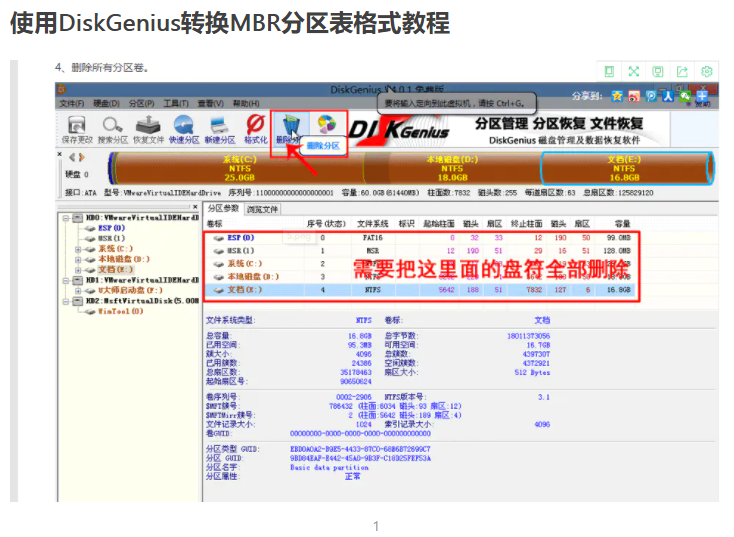
Task: Click the DiskGenius app icon in title bar
Action: click(x=62, y=89)
